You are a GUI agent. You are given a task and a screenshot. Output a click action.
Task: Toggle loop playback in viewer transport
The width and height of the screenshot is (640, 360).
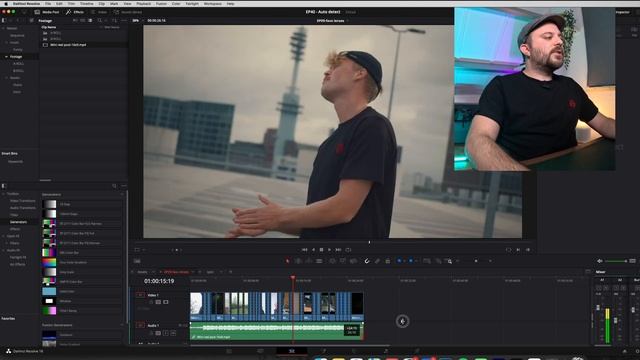coord(348,250)
